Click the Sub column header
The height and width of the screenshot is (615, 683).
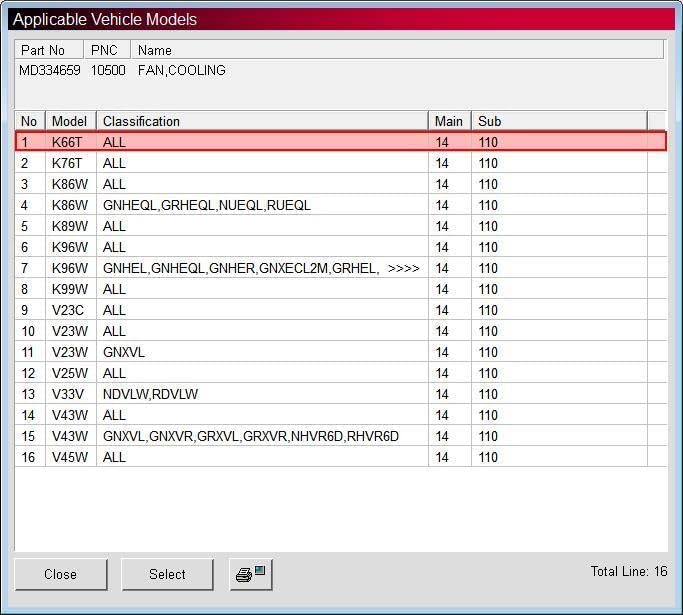coord(559,121)
